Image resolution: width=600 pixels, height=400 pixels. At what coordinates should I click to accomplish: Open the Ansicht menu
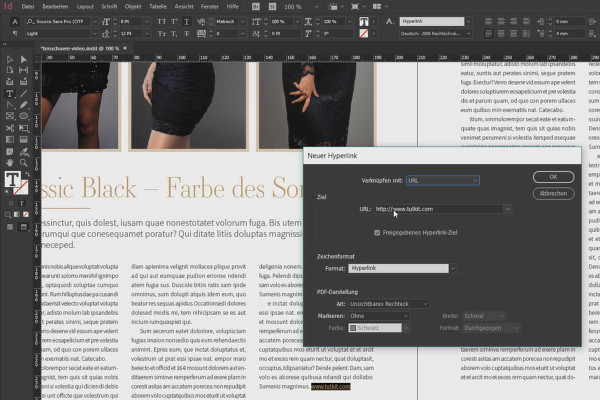pyautogui.click(x=184, y=7)
